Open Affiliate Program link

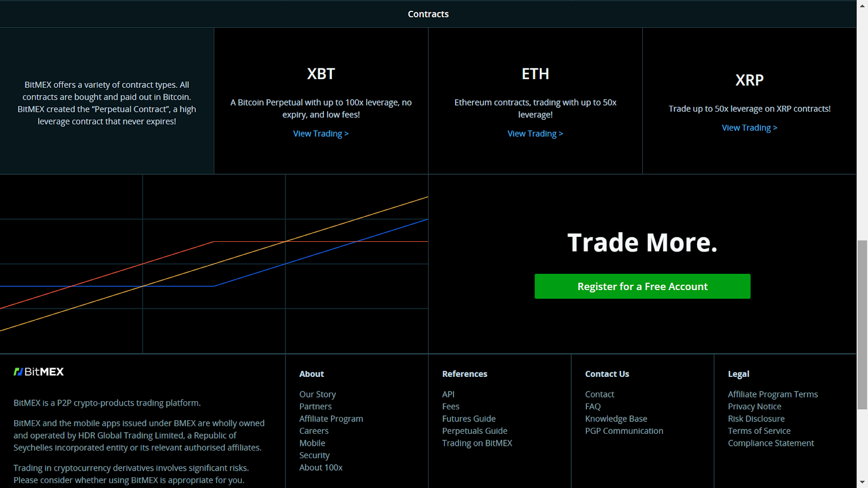(331, 419)
